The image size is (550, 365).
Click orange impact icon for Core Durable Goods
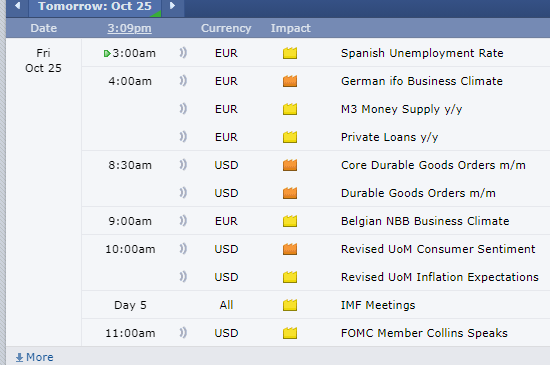(x=290, y=165)
